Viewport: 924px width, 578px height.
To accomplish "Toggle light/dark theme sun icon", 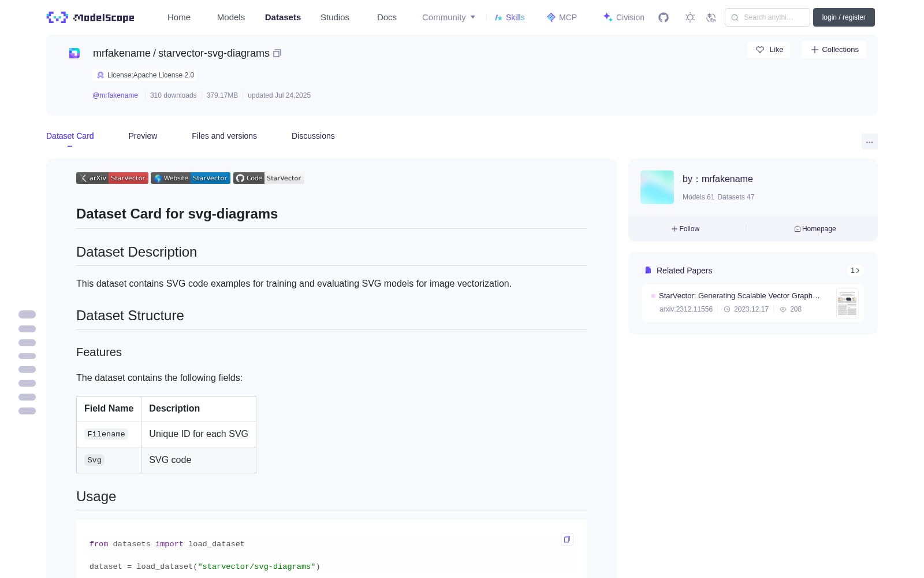I will (690, 17).
